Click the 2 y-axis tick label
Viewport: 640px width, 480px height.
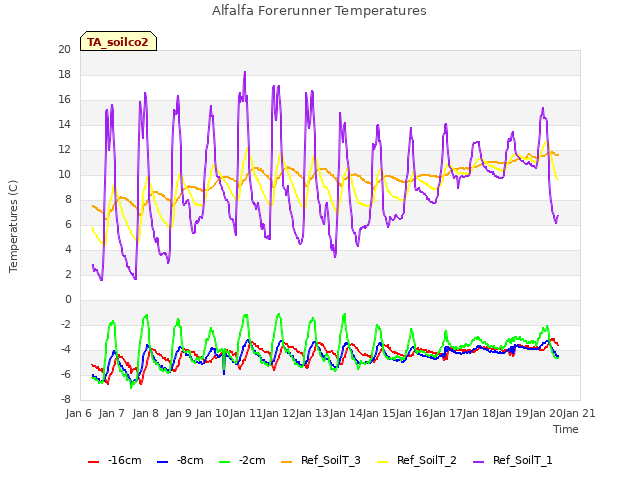point(68,275)
